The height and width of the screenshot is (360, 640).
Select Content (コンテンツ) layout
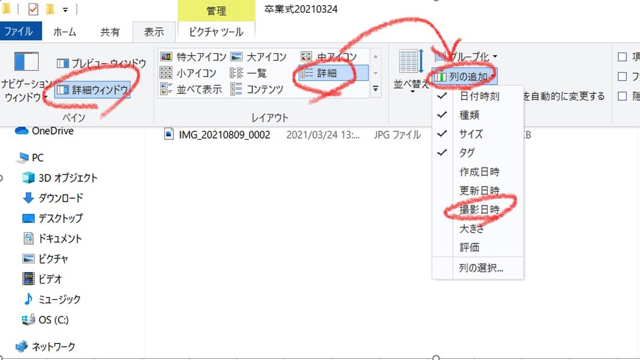pos(257,89)
